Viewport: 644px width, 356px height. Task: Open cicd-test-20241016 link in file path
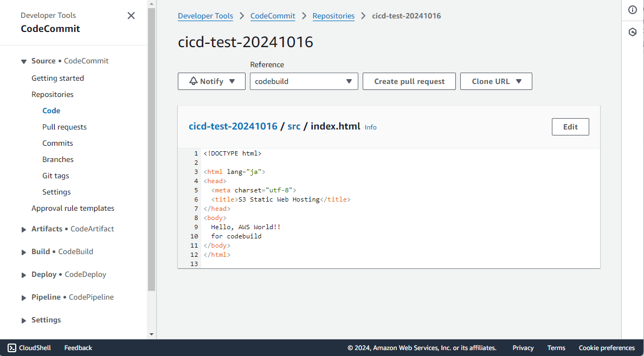(x=233, y=126)
